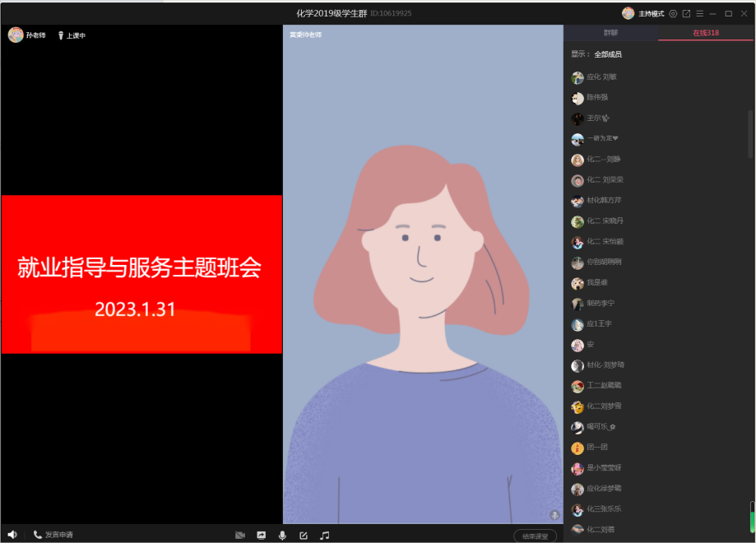Click 孙老师 avatar at top left

tap(16, 35)
